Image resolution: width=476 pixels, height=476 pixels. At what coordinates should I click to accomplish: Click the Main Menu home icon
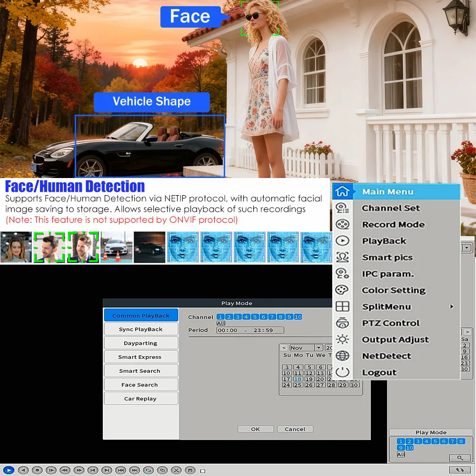(342, 191)
